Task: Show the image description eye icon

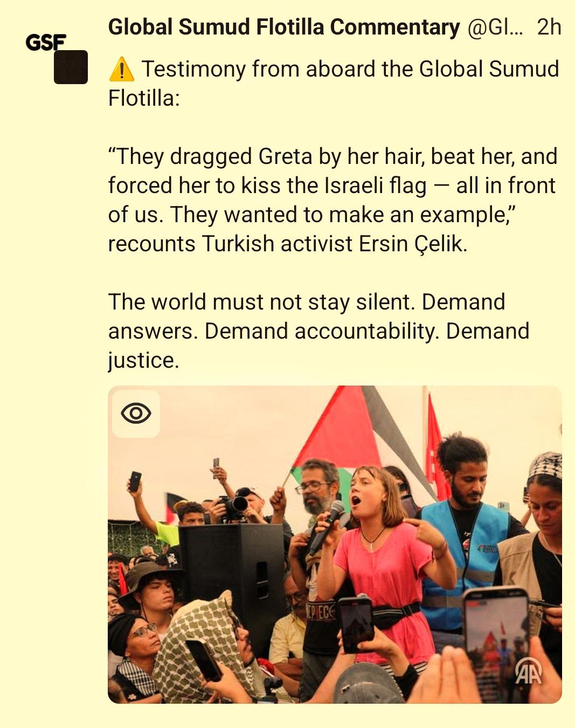Action: pyautogui.click(x=136, y=414)
